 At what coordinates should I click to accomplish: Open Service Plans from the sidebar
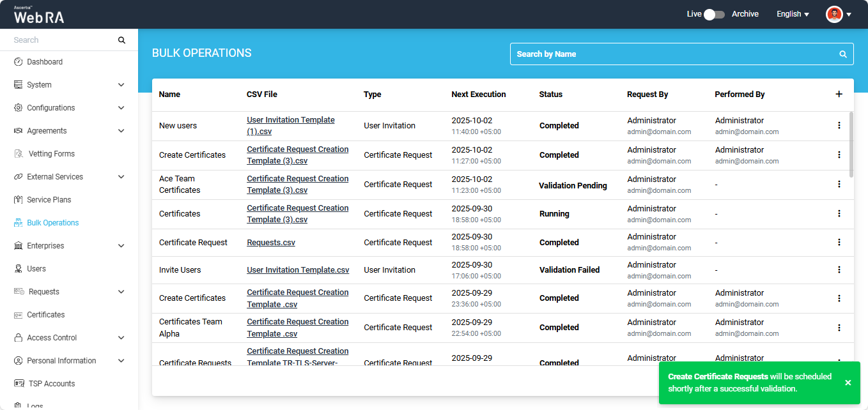[49, 200]
